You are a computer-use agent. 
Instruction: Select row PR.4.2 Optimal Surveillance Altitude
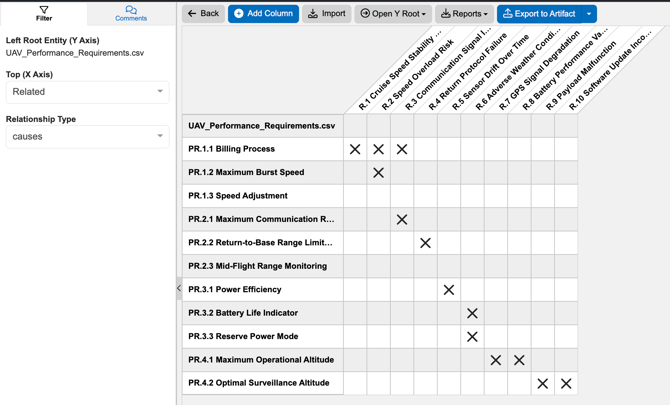point(263,383)
